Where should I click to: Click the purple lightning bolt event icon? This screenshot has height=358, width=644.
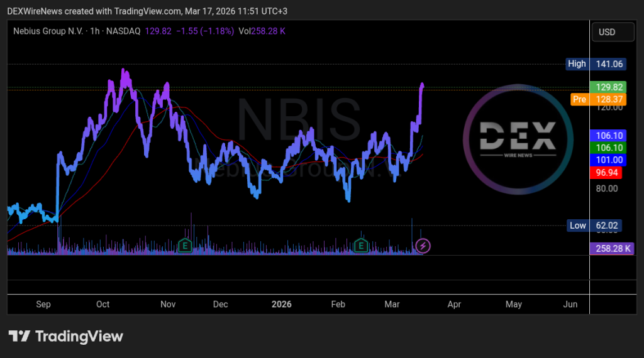[x=423, y=246]
